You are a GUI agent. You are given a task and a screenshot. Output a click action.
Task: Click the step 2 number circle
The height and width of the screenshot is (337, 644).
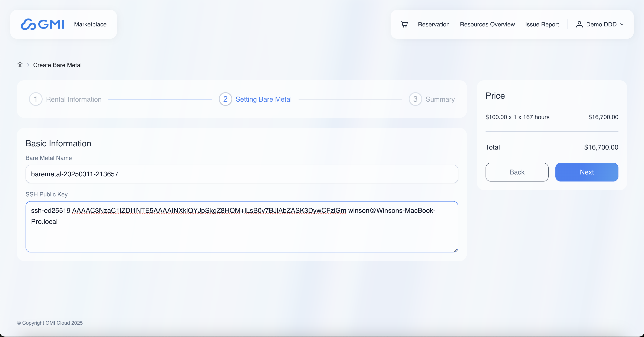click(225, 99)
